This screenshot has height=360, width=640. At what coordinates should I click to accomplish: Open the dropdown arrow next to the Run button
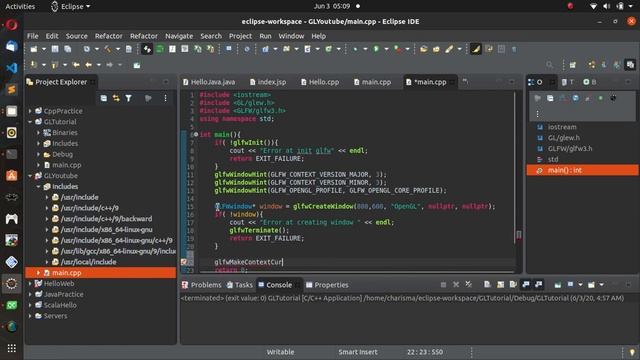386,49
